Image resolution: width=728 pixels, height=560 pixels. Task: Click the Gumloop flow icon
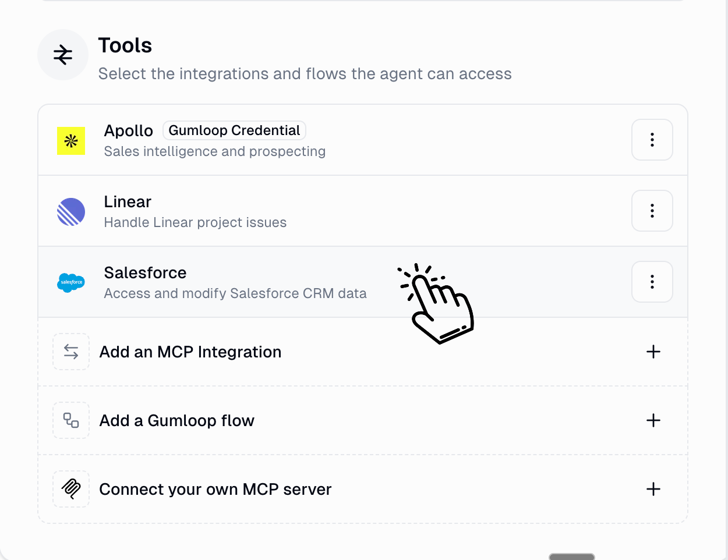tap(71, 420)
